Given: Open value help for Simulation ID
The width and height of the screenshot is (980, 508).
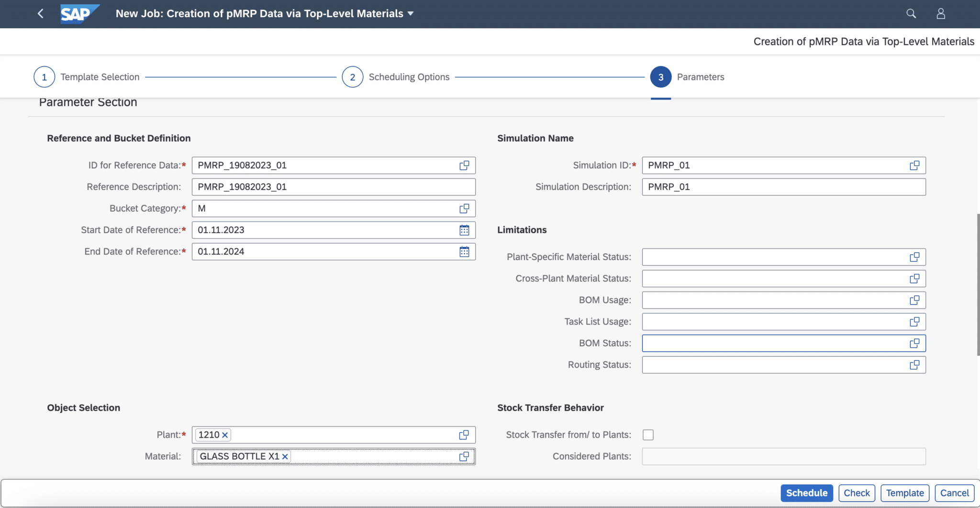Looking at the screenshot, I should coord(914,165).
